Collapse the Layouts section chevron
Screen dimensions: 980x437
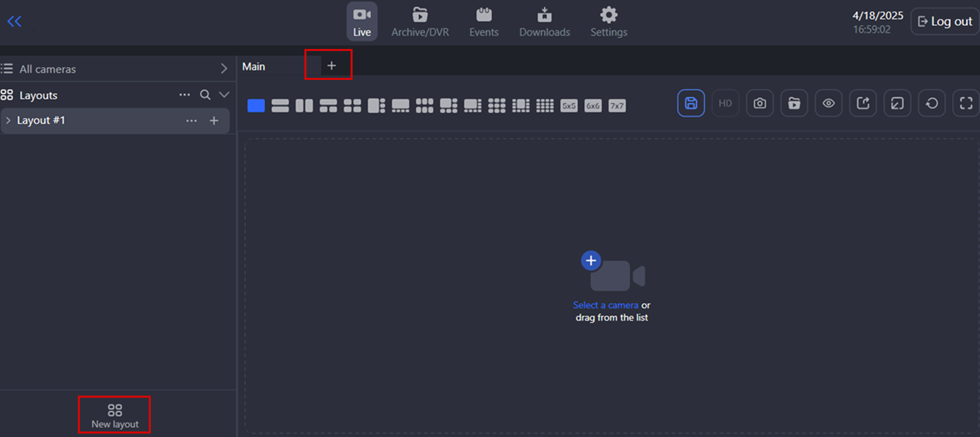click(224, 95)
